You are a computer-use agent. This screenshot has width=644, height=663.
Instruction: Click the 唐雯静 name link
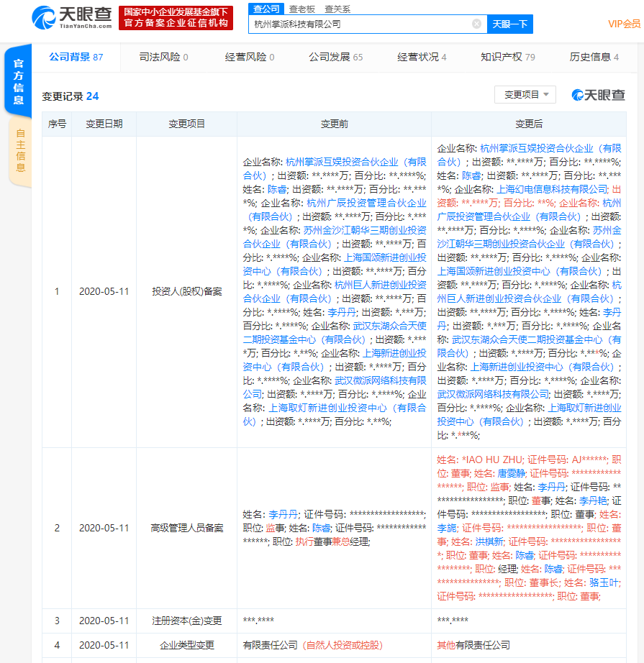(511, 474)
